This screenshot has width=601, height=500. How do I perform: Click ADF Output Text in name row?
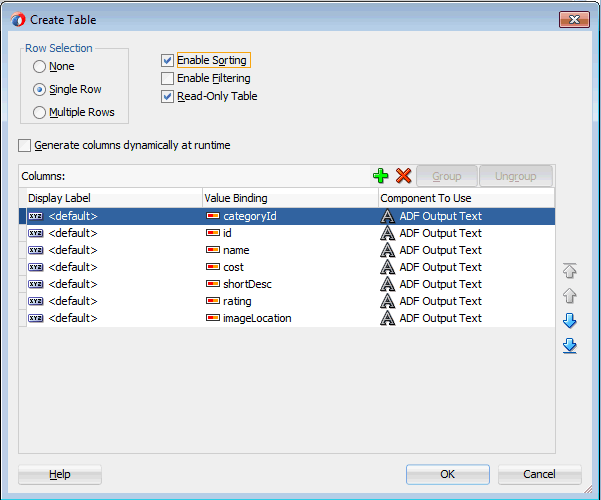point(440,250)
